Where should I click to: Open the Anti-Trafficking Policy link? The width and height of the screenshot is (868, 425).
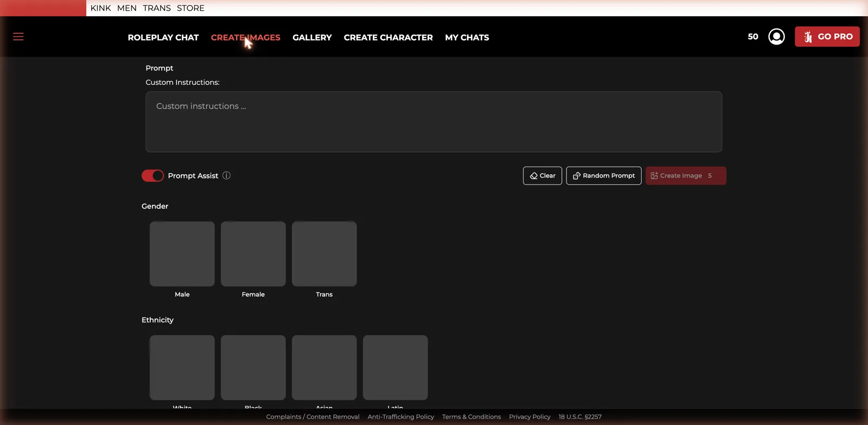[401, 417]
